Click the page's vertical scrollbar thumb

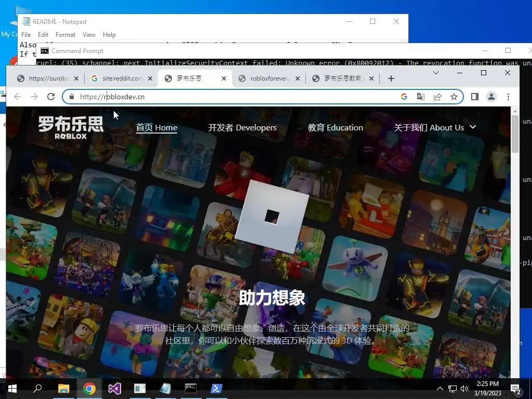coord(515,134)
